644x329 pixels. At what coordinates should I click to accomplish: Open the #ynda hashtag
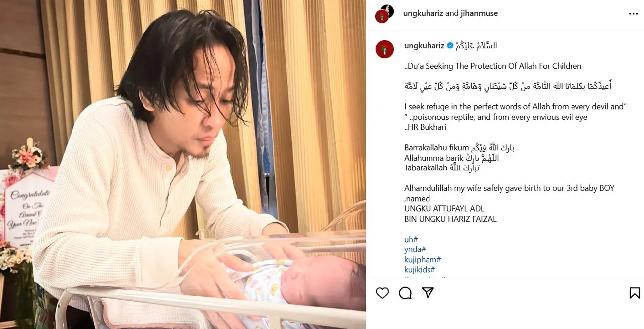coord(415,249)
